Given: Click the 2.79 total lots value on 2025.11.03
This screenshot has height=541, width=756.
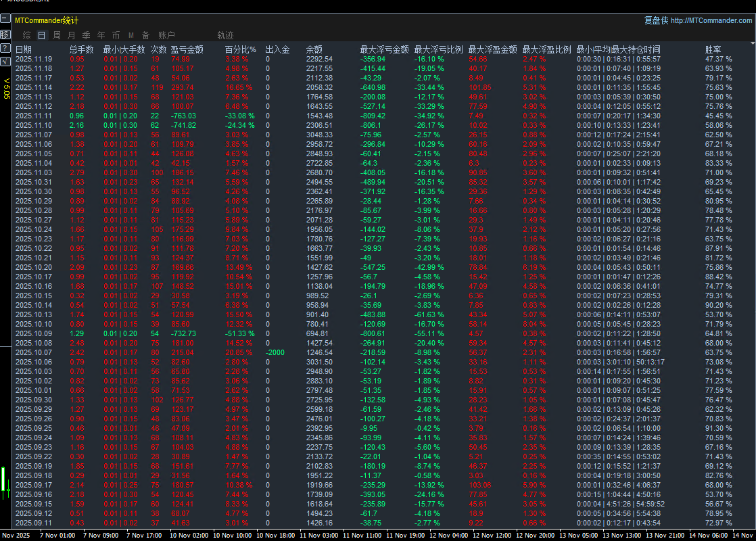Looking at the screenshot, I should [77, 172].
